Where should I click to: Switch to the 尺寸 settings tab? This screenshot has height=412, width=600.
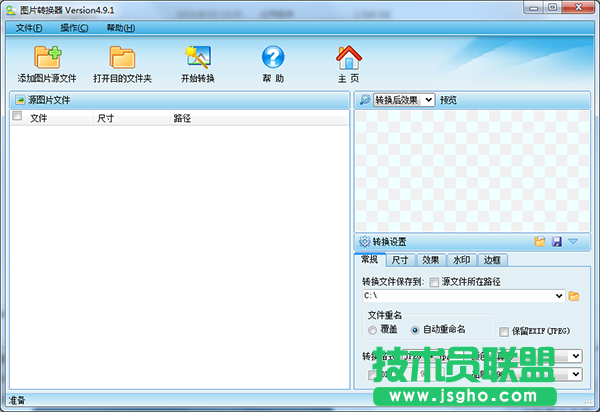[x=400, y=260]
